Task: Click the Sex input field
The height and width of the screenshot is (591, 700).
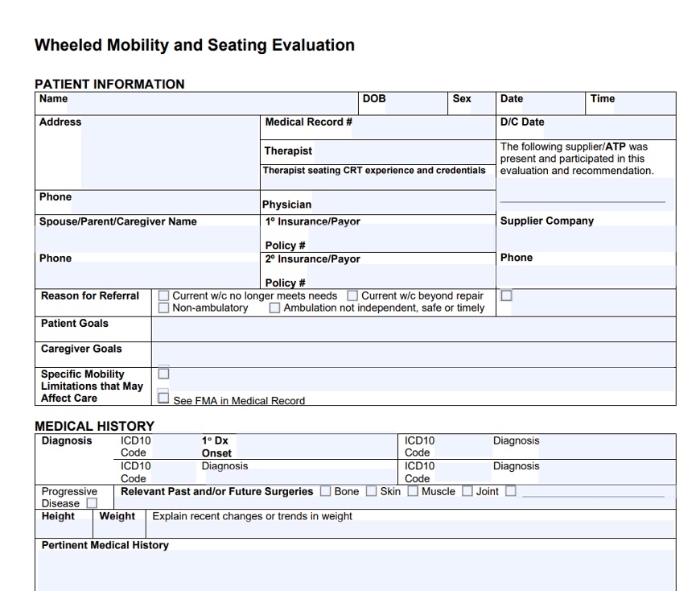Action: click(483, 104)
